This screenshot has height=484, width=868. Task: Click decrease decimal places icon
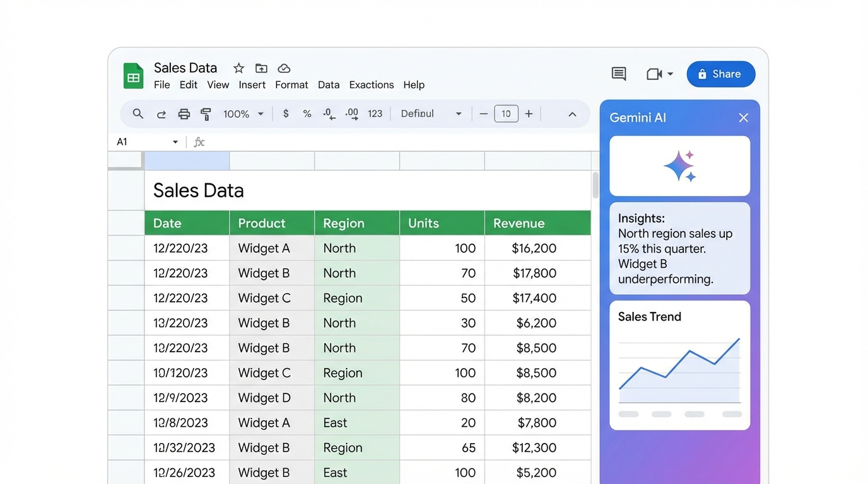coord(329,114)
